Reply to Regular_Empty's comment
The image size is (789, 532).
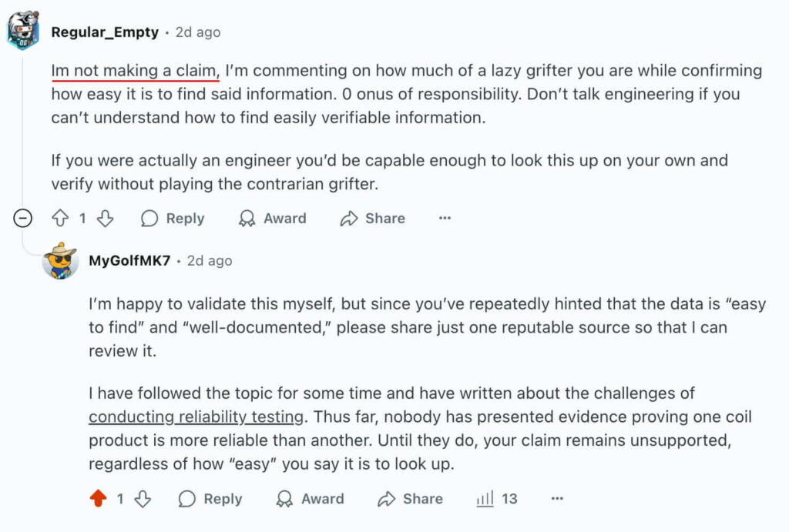coord(173,218)
